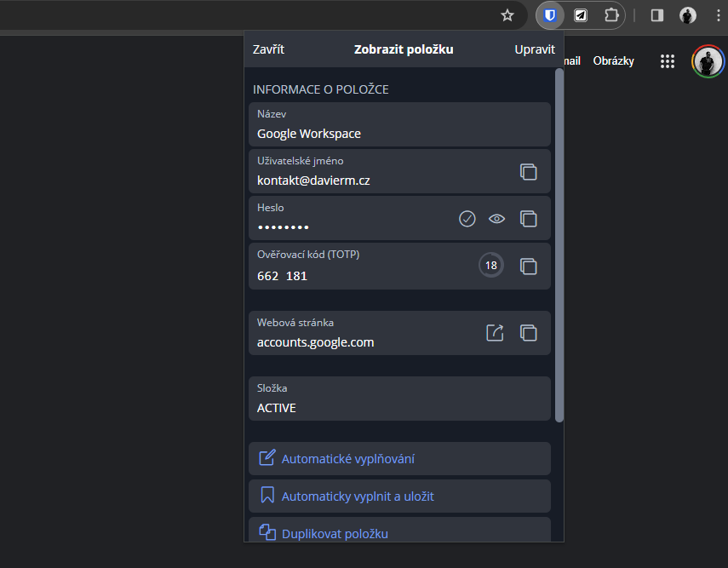The width and height of the screenshot is (728, 568).
Task: Select Duplikovat položku
Action: coord(399,530)
